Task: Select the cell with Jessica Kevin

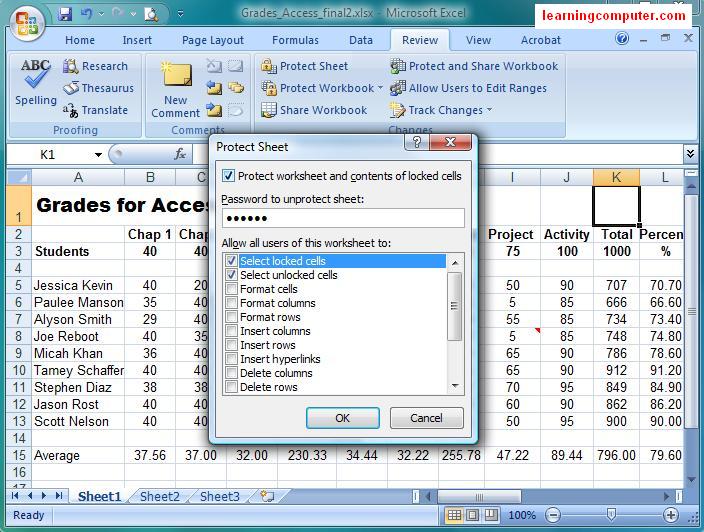Action: [x=78, y=285]
